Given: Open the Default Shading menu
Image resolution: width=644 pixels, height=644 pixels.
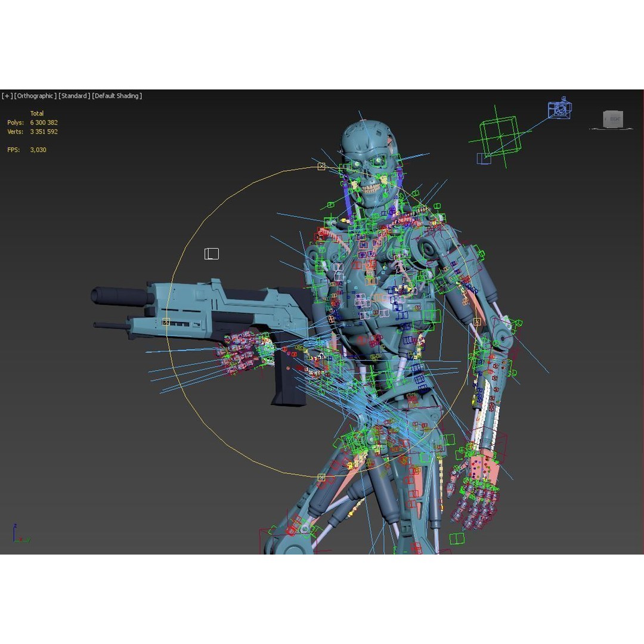Looking at the screenshot, I should [117, 95].
